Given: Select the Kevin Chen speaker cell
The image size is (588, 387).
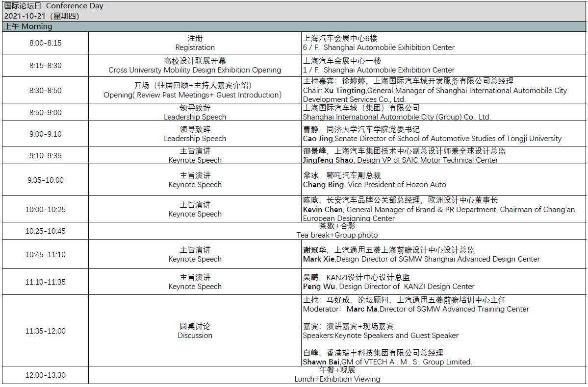Looking at the screenshot, I should pos(438,210).
